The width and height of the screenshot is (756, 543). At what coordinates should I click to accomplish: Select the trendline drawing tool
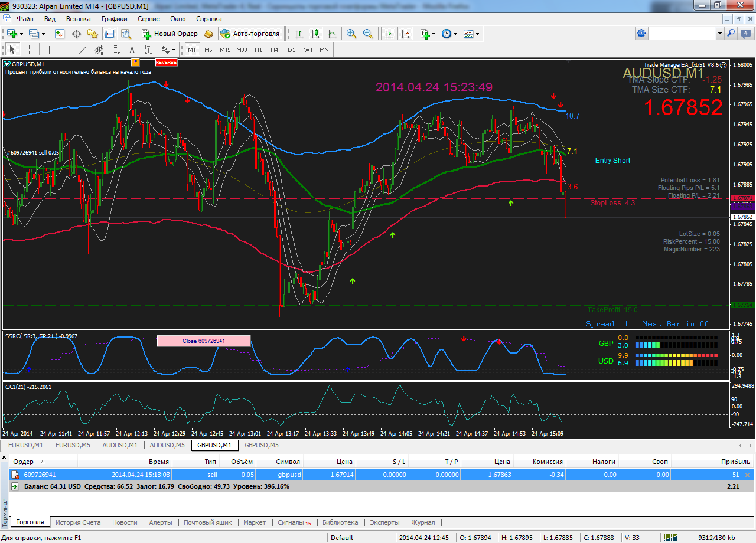83,50
